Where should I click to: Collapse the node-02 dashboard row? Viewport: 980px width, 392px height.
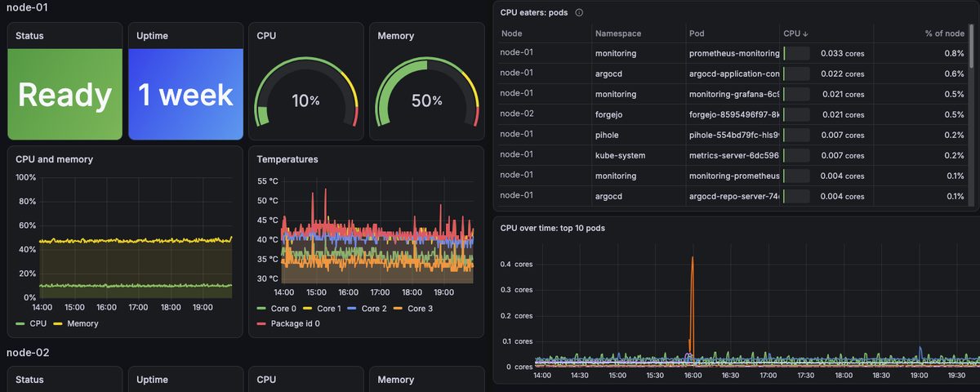29,353
